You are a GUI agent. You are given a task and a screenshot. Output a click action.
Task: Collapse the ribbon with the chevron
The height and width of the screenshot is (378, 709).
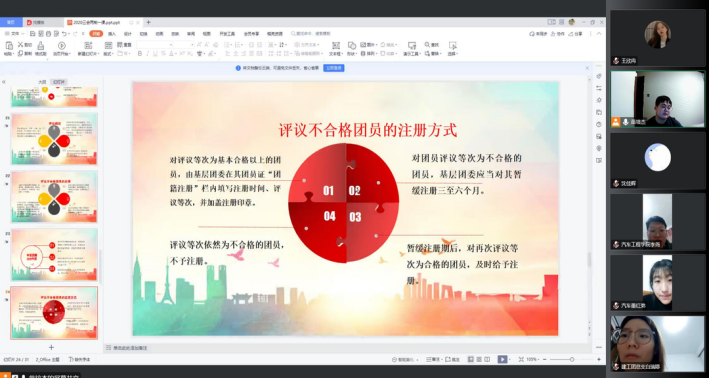tap(599, 34)
